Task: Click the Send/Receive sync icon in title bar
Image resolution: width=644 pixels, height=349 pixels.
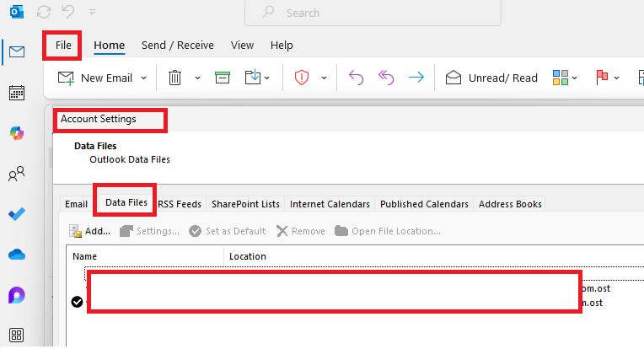Action: coord(44,12)
